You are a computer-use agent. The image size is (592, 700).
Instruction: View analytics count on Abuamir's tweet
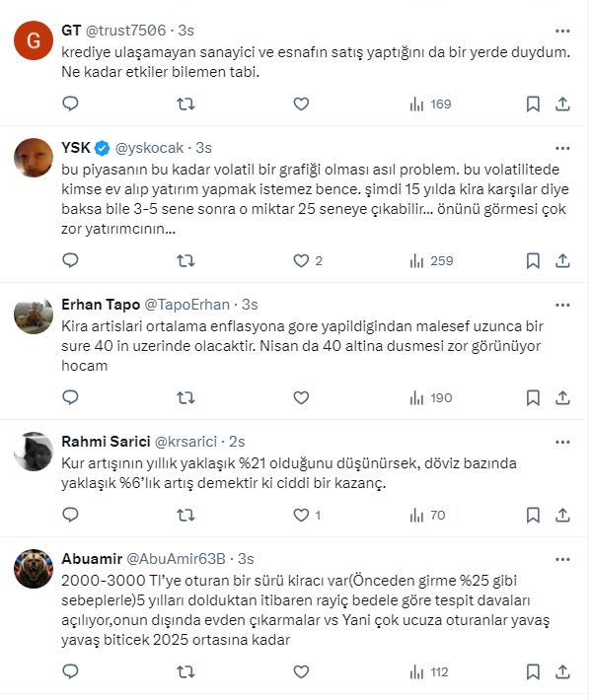[430, 672]
